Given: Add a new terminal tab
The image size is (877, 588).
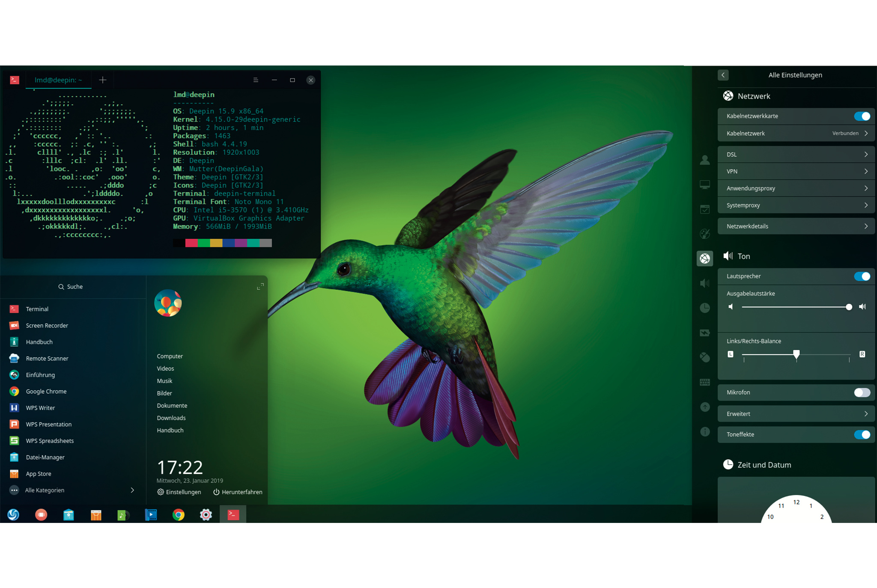Looking at the screenshot, I should coord(103,80).
